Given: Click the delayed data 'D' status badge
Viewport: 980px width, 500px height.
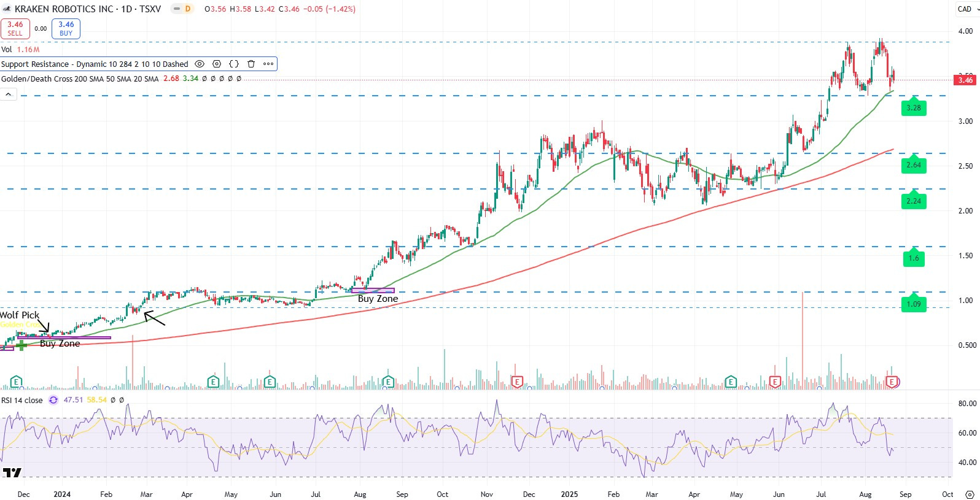Looking at the screenshot, I should click(188, 9).
